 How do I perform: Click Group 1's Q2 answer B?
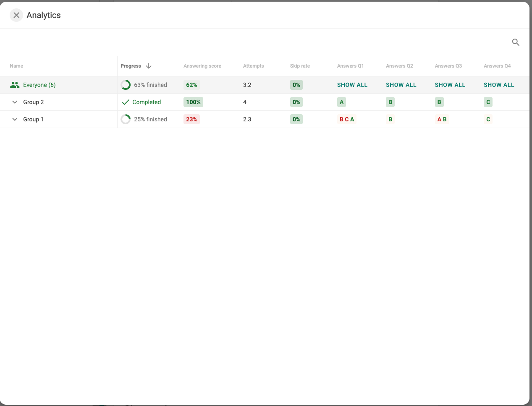pyautogui.click(x=390, y=119)
